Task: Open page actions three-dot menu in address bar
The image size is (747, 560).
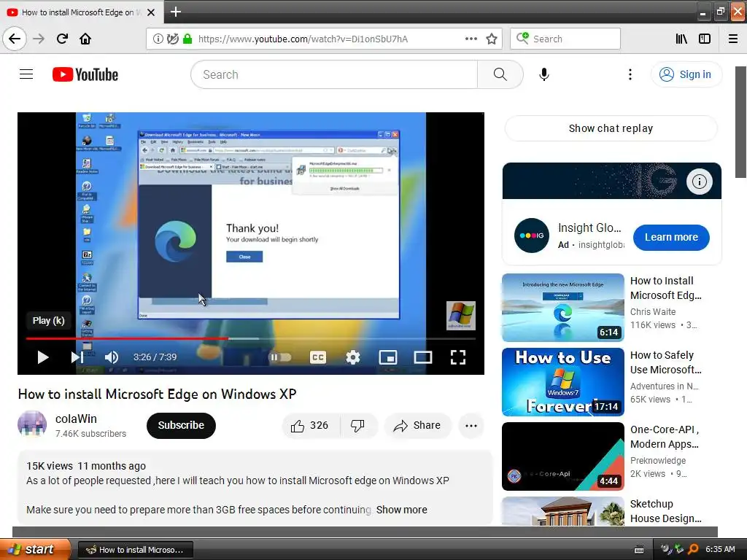Action: pyautogui.click(x=471, y=39)
